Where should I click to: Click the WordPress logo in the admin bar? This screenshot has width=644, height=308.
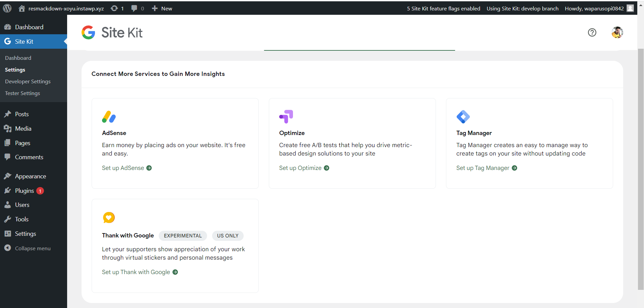tap(7, 8)
